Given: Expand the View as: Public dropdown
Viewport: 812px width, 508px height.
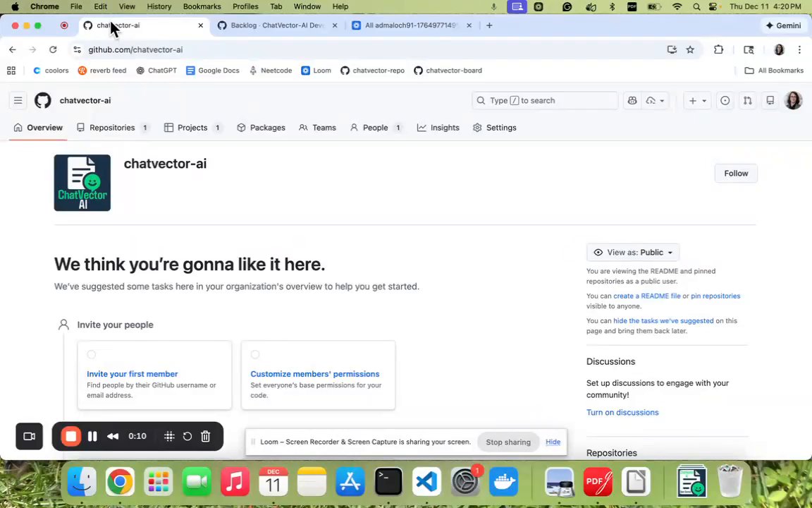Looking at the screenshot, I should point(634,253).
